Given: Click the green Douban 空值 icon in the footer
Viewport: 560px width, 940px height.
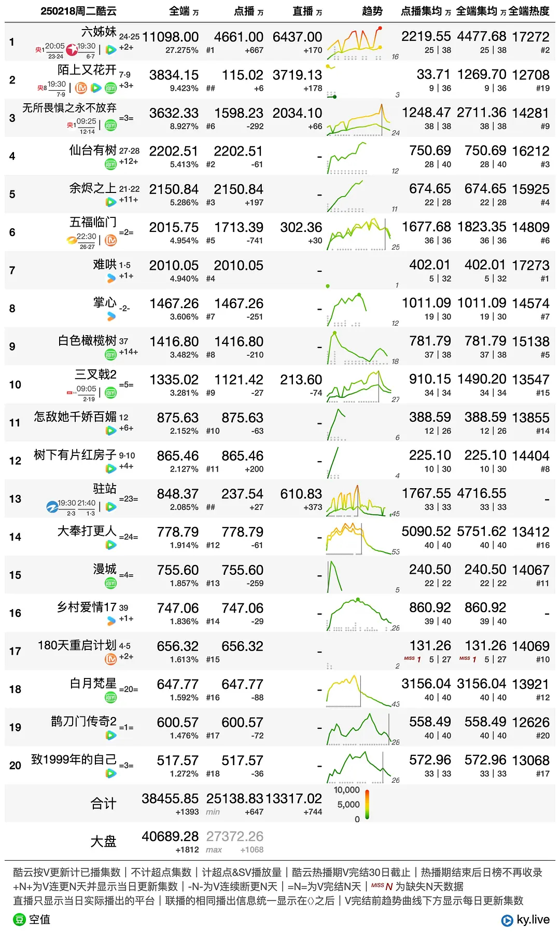Looking at the screenshot, I should pyautogui.click(x=19, y=920).
